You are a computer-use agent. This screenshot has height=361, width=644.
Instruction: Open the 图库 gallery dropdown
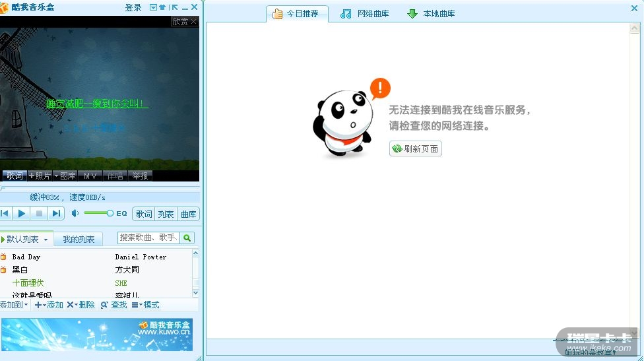pos(65,176)
